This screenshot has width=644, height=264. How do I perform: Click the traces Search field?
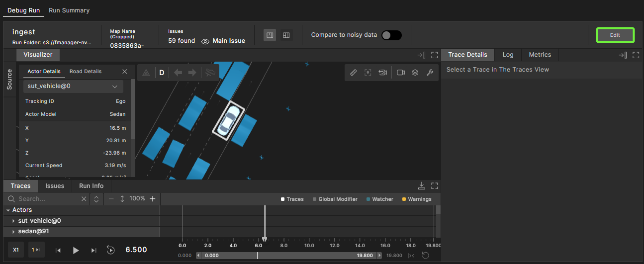point(48,199)
